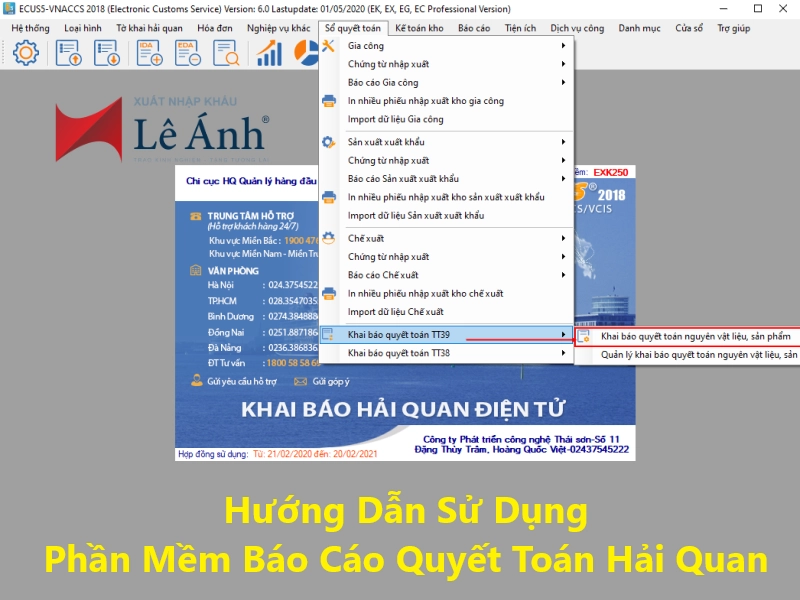Viewport: 800px width, 600px height.
Task: Open the Tờ khai hải quan menu
Action: pyautogui.click(x=149, y=28)
